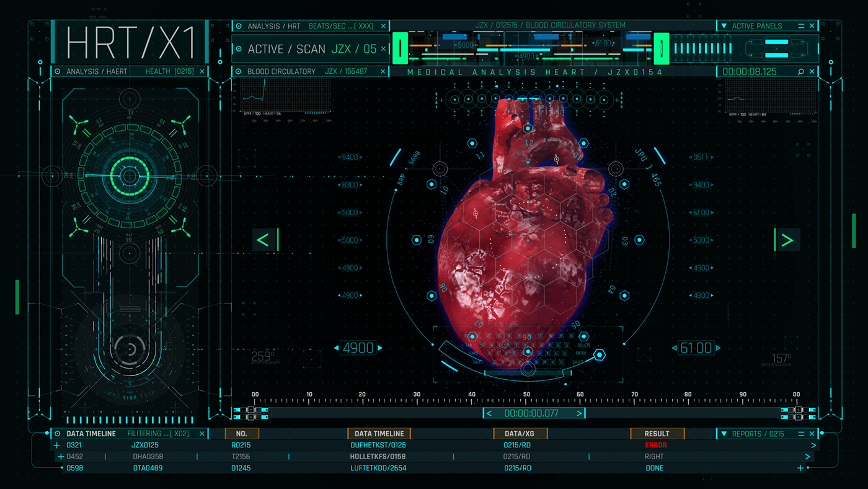
Task: Expand the ACTIVE PANELS dropdown triangle
Action: tap(724, 26)
